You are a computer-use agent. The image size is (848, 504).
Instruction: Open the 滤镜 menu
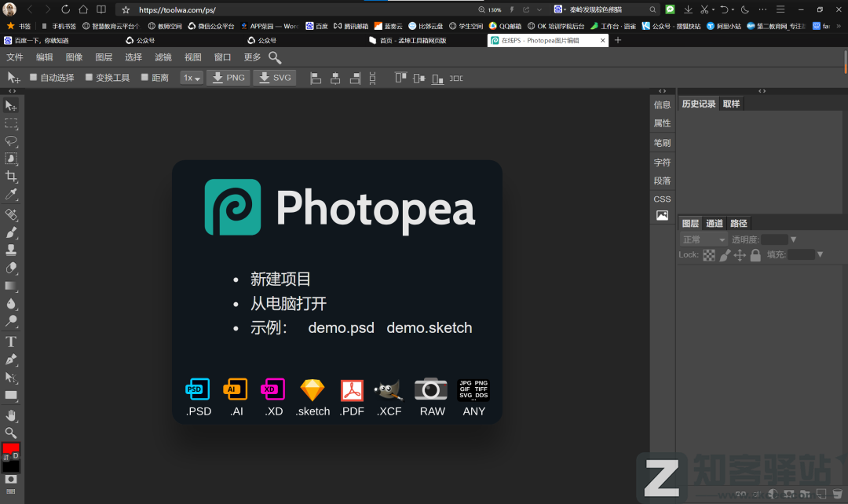coord(163,57)
